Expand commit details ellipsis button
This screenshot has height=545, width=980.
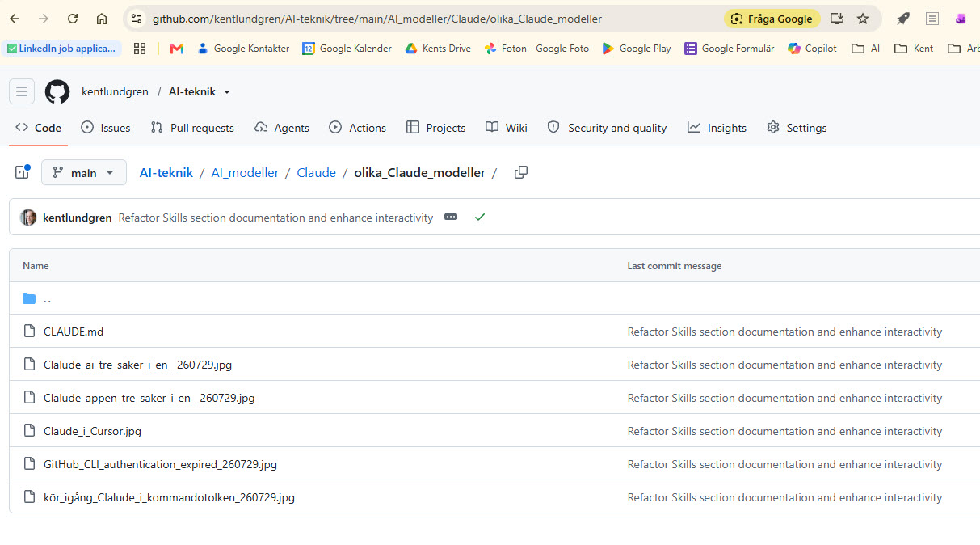point(451,217)
